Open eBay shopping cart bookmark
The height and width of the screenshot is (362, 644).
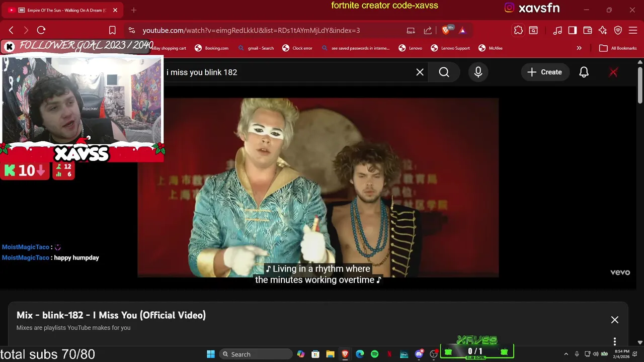(x=170, y=48)
